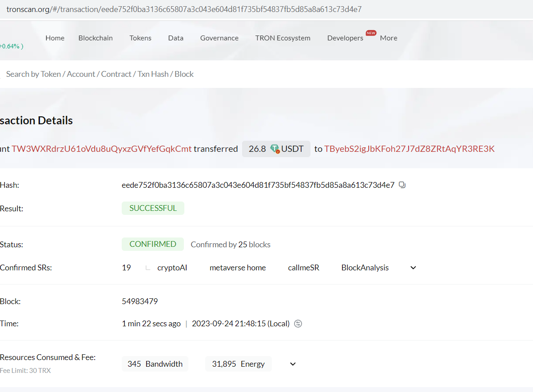This screenshot has width=533, height=392.
Task: Open the BlockAnalysis super representative
Action: tap(365, 268)
